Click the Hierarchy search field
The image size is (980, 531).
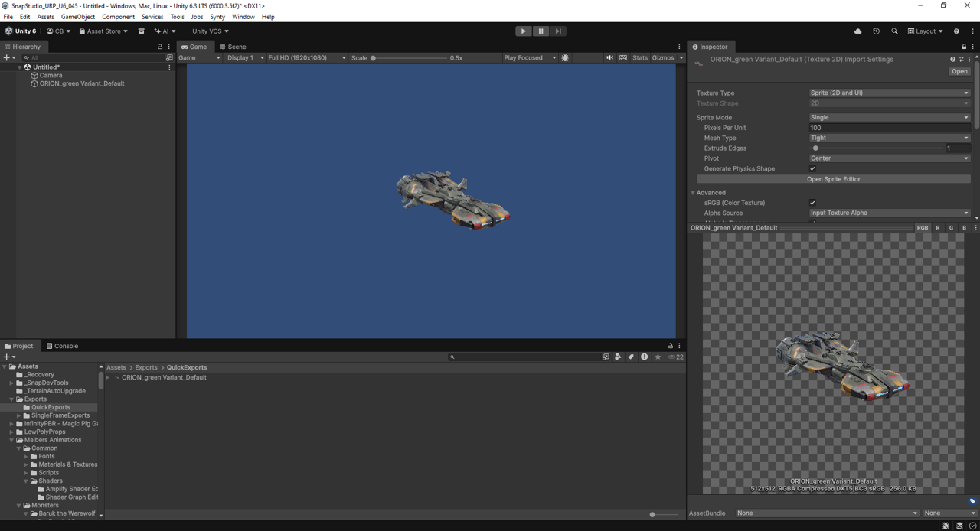coord(93,57)
